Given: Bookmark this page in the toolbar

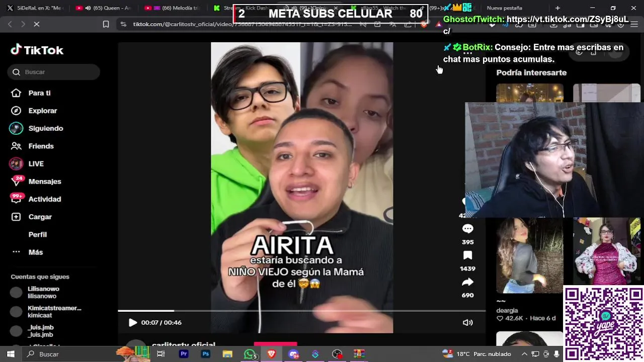Looking at the screenshot, I should tap(106, 24).
